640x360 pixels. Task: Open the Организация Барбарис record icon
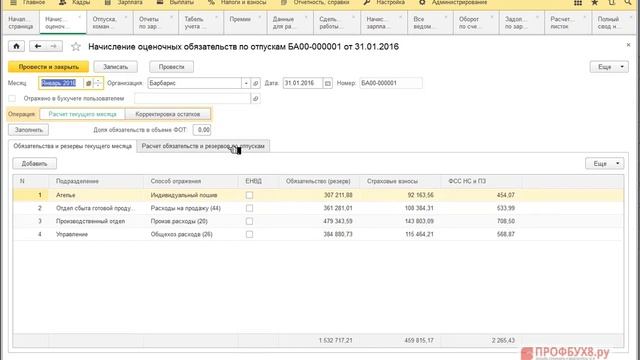(x=256, y=83)
